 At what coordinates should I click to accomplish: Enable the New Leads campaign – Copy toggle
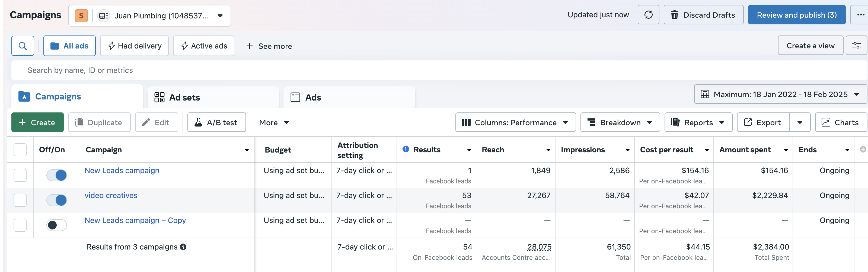[x=57, y=225]
